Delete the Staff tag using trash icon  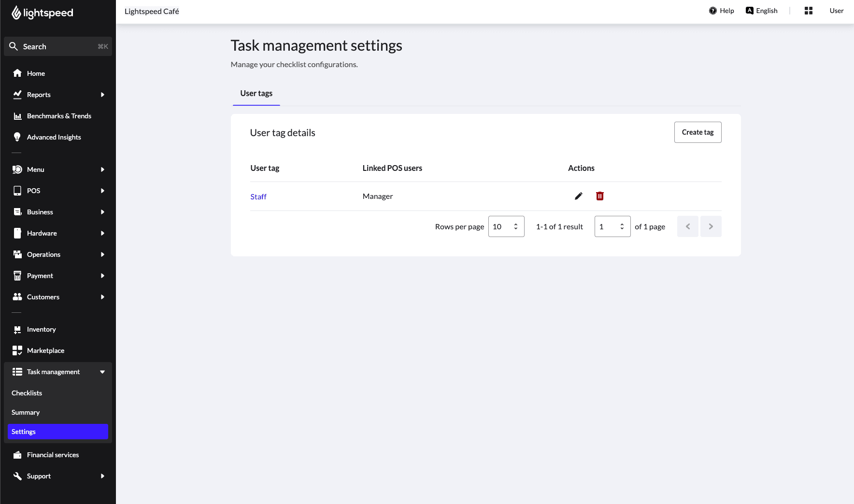[600, 196]
